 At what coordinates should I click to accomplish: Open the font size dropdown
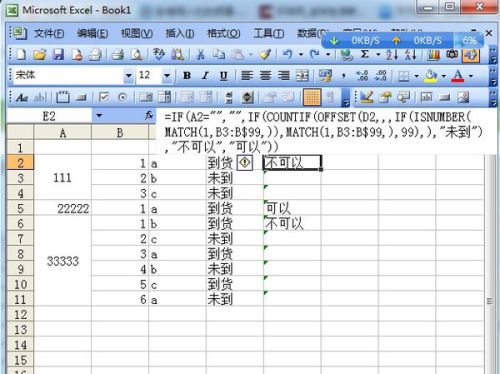pyautogui.click(x=167, y=76)
